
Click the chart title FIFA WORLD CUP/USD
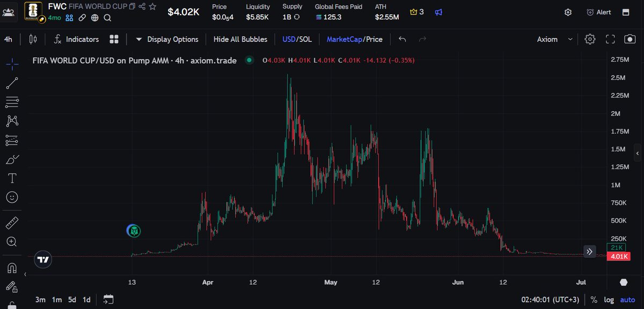coord(134,61)
